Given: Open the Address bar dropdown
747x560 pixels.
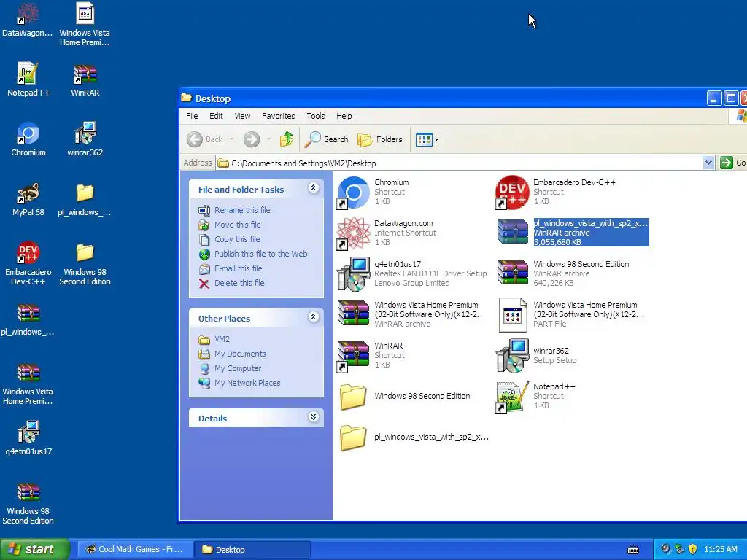Looking at the screenshot, I should tap(708, 163).
